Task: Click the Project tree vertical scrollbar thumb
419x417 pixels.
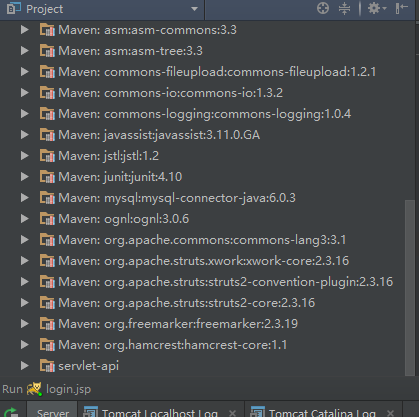Action: 410,287
